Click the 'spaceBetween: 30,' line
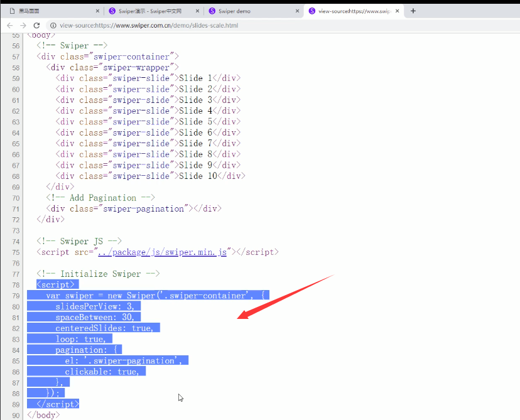This screenshot has width=520, height=420. pos(95,317)
